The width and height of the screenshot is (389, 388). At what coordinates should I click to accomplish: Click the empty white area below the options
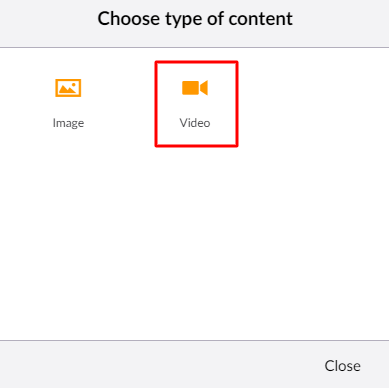tap(194, 243)
